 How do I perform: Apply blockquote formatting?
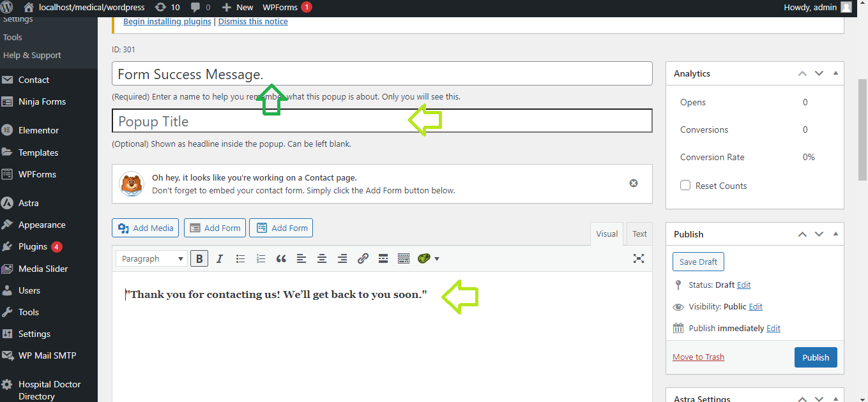[x=281, y=258]
